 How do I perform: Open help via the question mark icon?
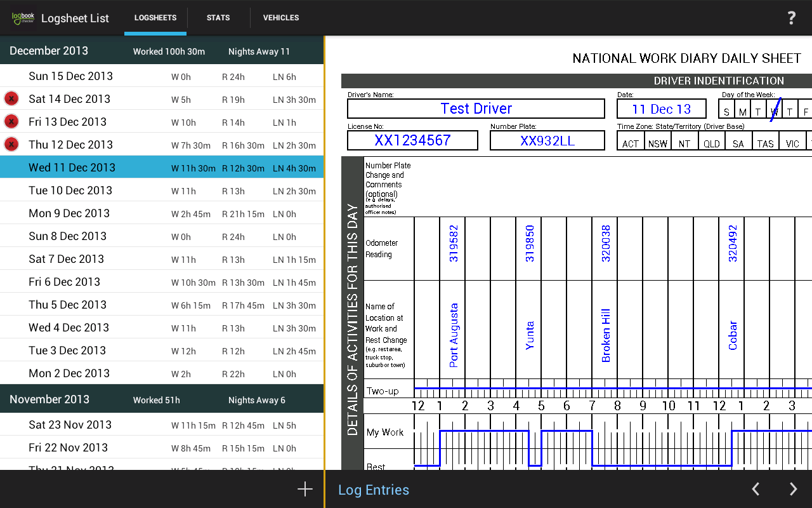(791, 18)
